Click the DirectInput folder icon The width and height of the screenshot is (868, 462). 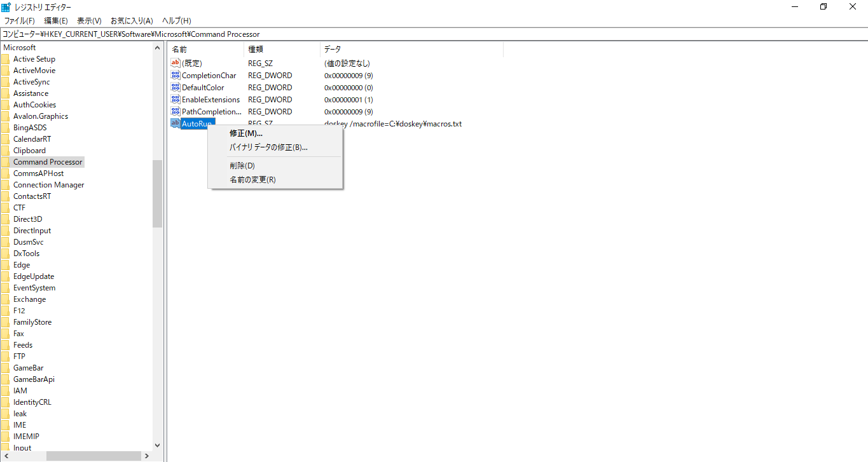coord(5,231)
